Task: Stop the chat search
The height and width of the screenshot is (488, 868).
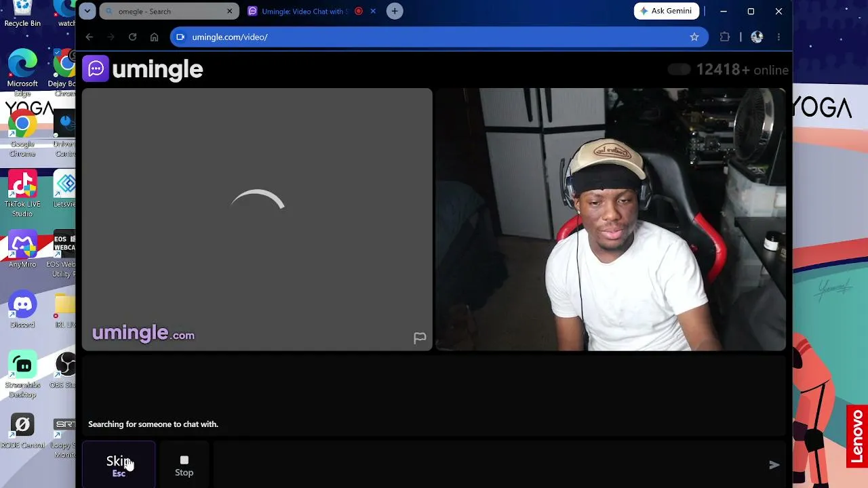Action: click(x=184, y=465)
